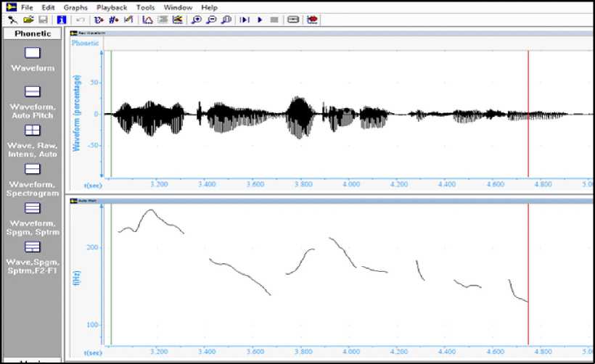Click the first magnifier zoom icon
The width and height of the screenshot is (595, 364).
(196, 20)
